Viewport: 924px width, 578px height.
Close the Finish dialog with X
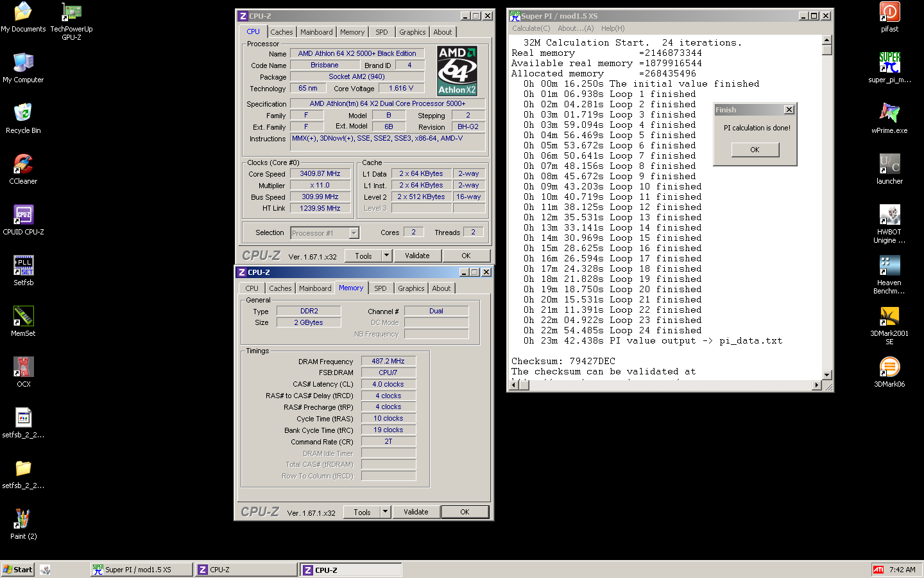[789, 110]
